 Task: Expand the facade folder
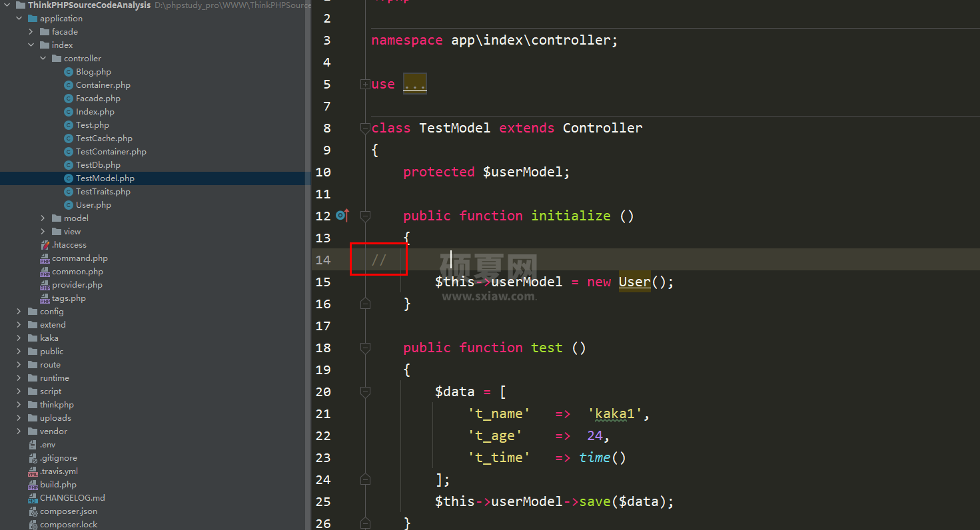(31, 32)
